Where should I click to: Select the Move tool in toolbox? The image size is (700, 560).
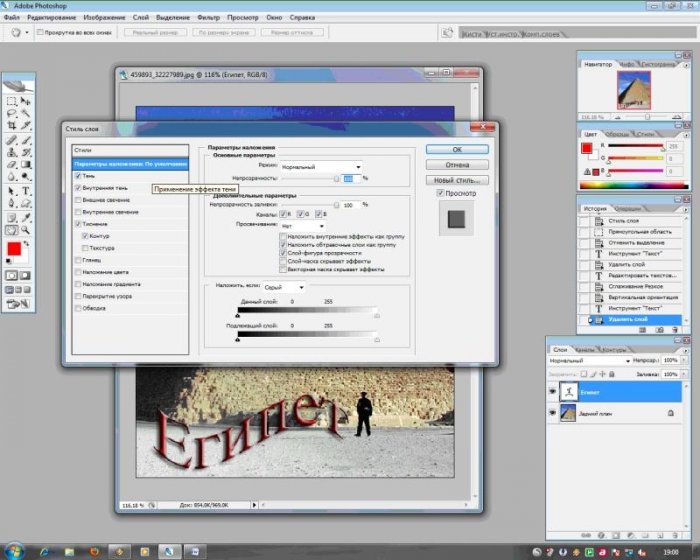pyautogui.click(x=24, y=102)
